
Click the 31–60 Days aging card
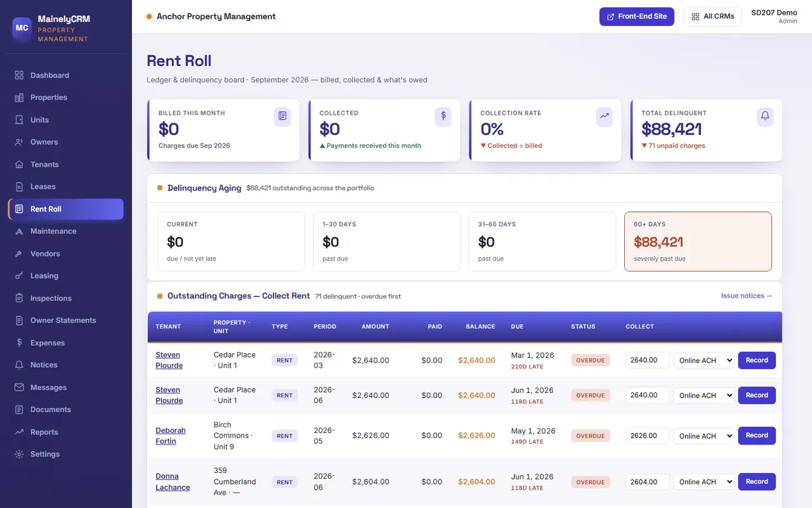(x=542, y=241)
